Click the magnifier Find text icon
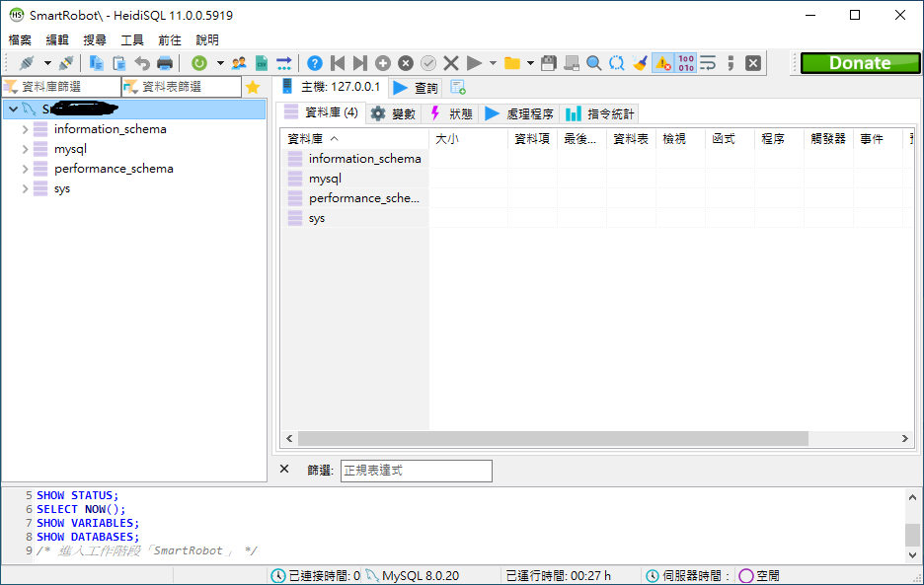The height and width of the screenshot is (585, 924). click(x=594, y=63)
